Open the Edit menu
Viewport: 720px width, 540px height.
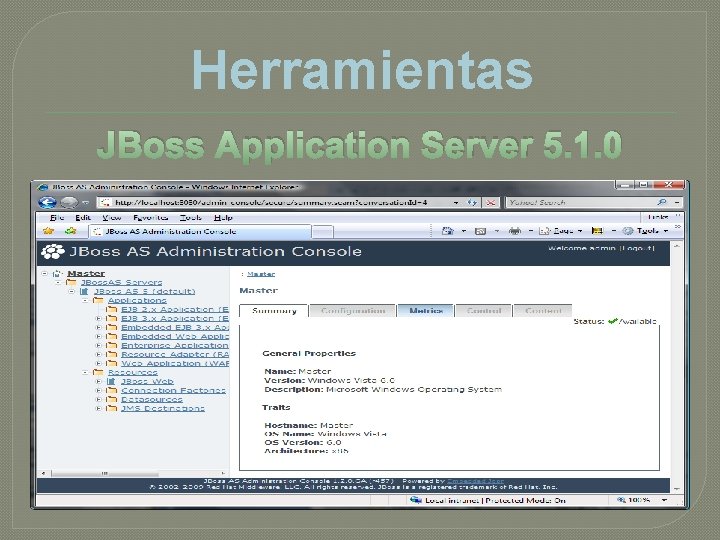[x=83, y=218]
